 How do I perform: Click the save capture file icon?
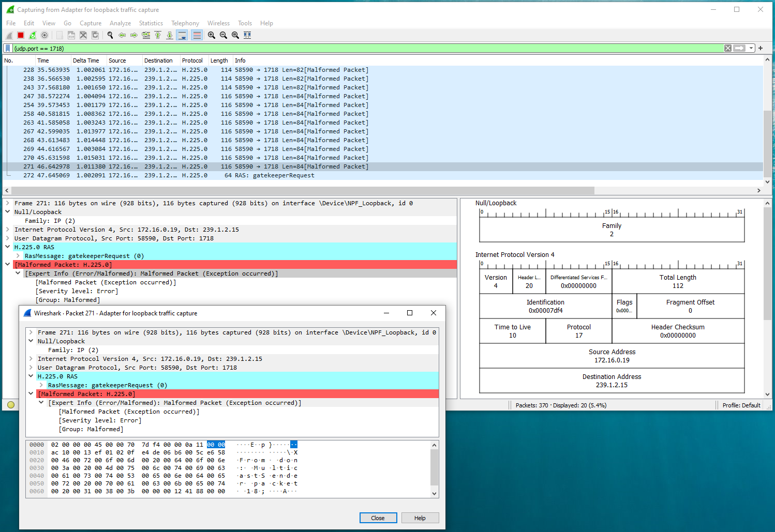71,35
